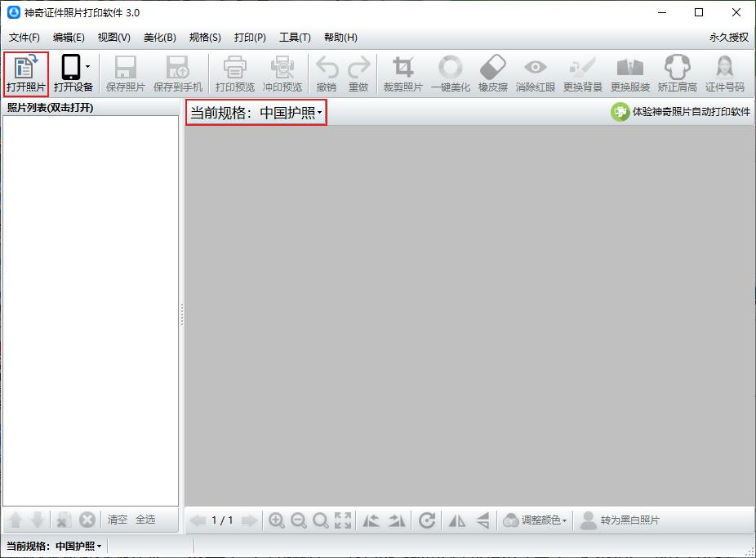Image resolution: width=756 pixels, height=558 pixels.
Task: Select the 裁剪照片 crop tool
Action: pyautogui.click(x=402, y=74)
